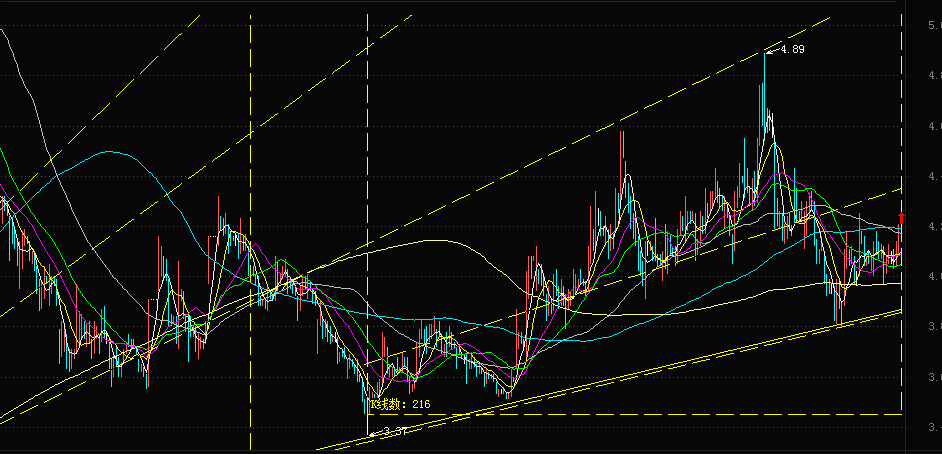
Task: Click the 4.89 high price label
Action: pyautogui.click(x=792, y=49)
